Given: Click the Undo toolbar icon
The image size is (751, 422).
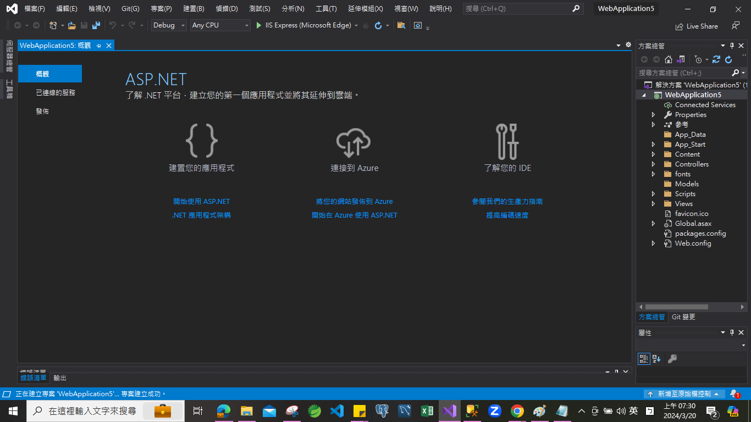Looking at the screenshot, I should pos(113,25).
